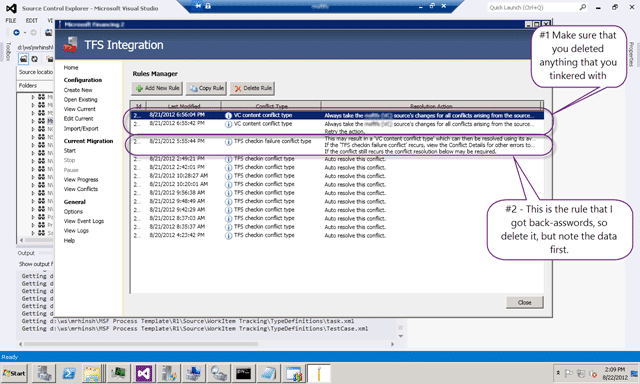This screenshot has width=640, height=384.
Task: Open Command Prompt from the taskbar
Action: click(x=244, y=373)
